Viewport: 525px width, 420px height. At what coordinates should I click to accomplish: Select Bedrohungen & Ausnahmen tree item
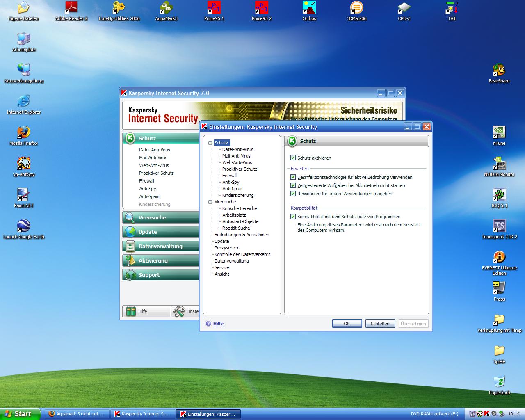point(242,235)
